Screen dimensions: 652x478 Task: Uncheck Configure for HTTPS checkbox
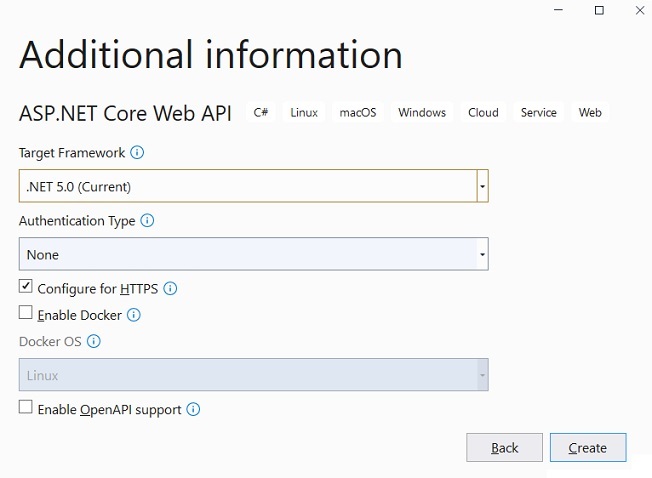[25, 286]
